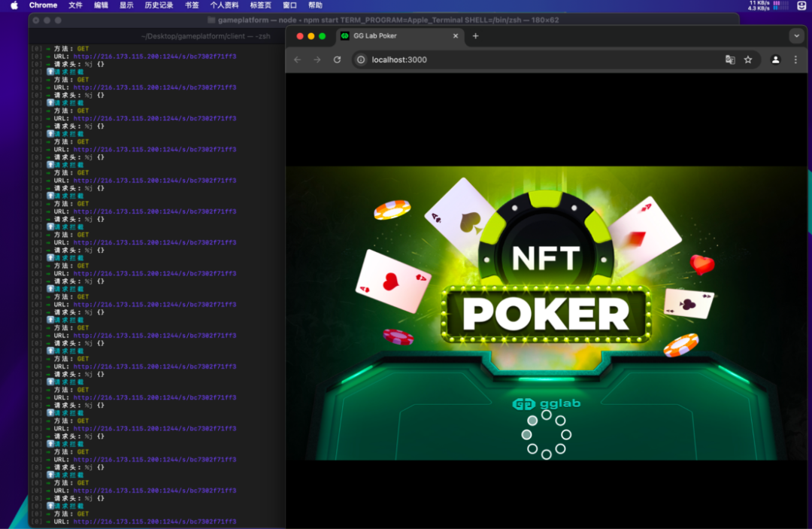Open the 显示 menu
This screenshot has width=812, height=529.
point(126,5)
